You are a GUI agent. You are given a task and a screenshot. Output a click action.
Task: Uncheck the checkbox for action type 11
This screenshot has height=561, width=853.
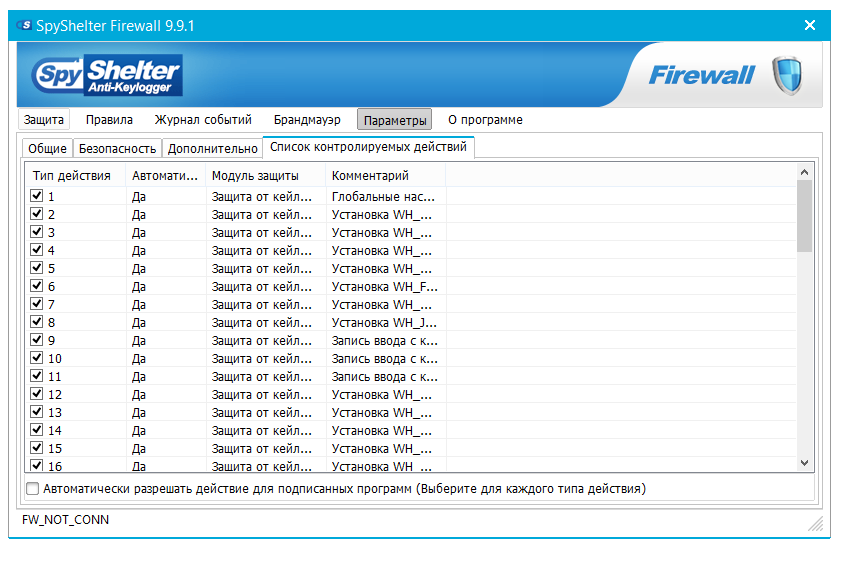point(36,375)
